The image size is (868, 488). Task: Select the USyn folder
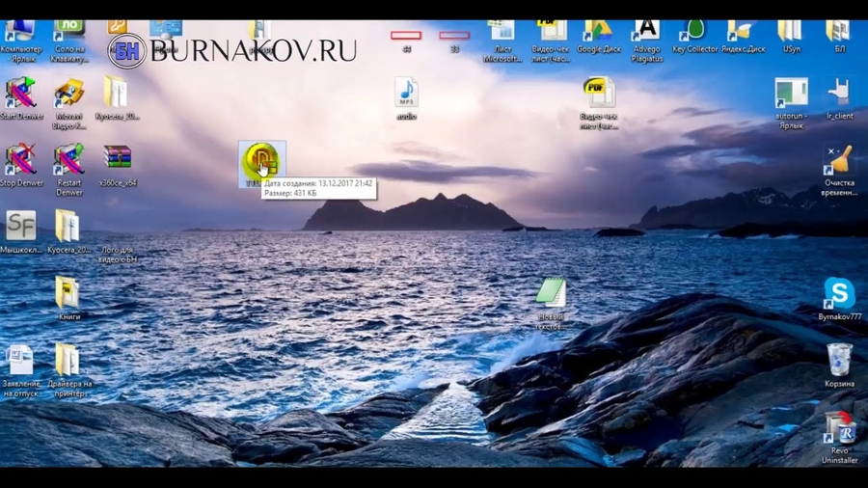pos(791,31)
